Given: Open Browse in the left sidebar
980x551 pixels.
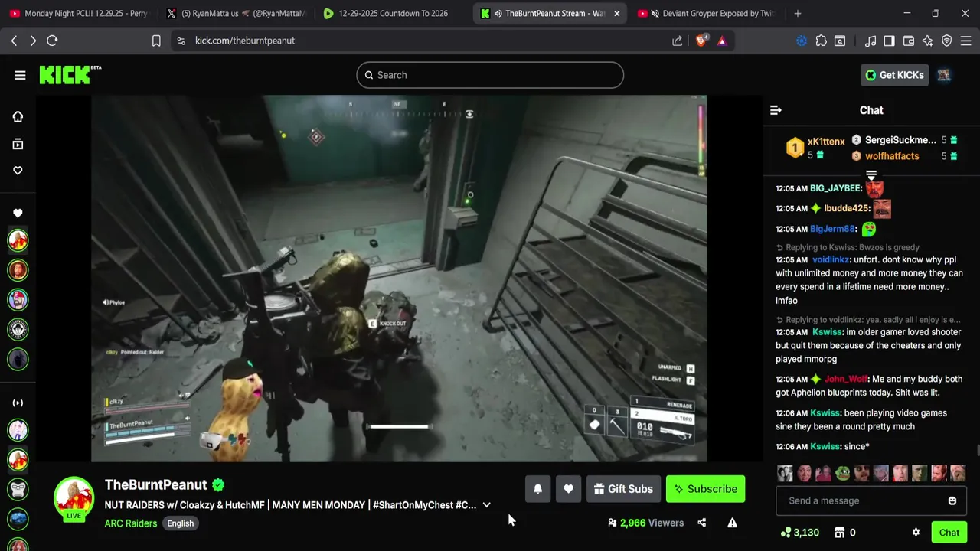Looking at the screenshot, I should 18,144.
